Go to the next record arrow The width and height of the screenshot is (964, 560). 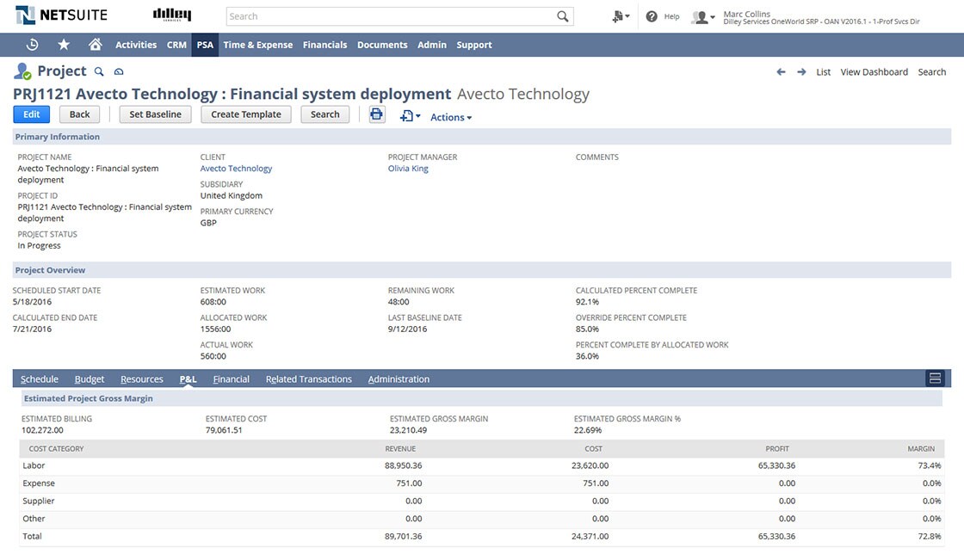pyautogui.click(x=801, y=72)
